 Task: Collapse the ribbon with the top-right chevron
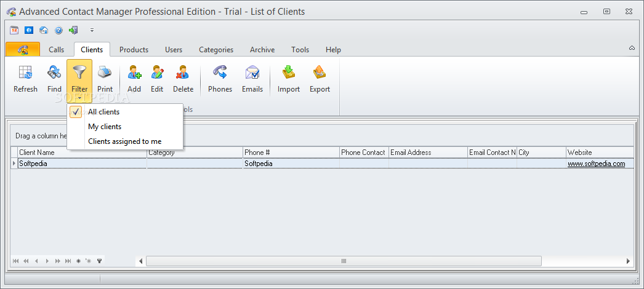click(632, 48)
